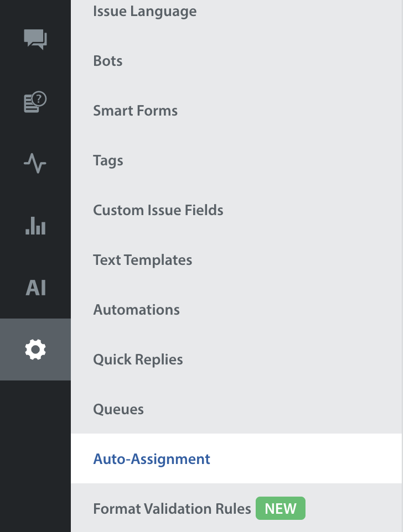The width and height of the screenshot is (404, 532).
Task: Click the green NEW badge
Action: click(x=281, y=509)
